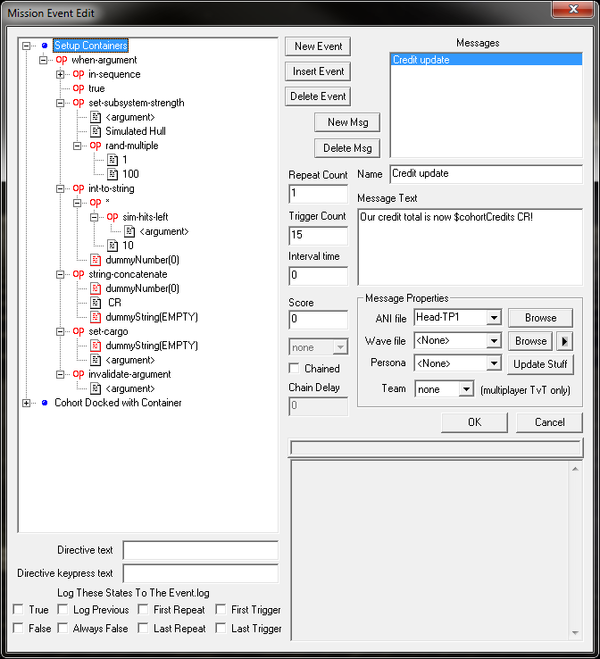600x659 pixels.
Task: Check the Last Trigger log state
Action: (x=220, y=629)
